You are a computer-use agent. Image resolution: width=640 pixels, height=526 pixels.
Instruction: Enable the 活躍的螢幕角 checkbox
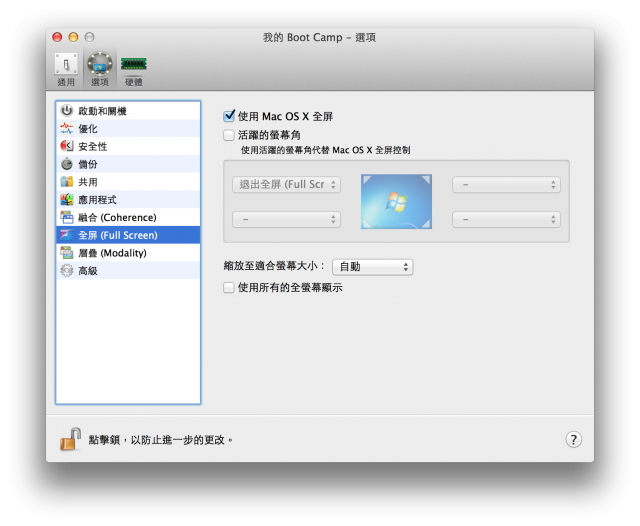tap(229, 135)
